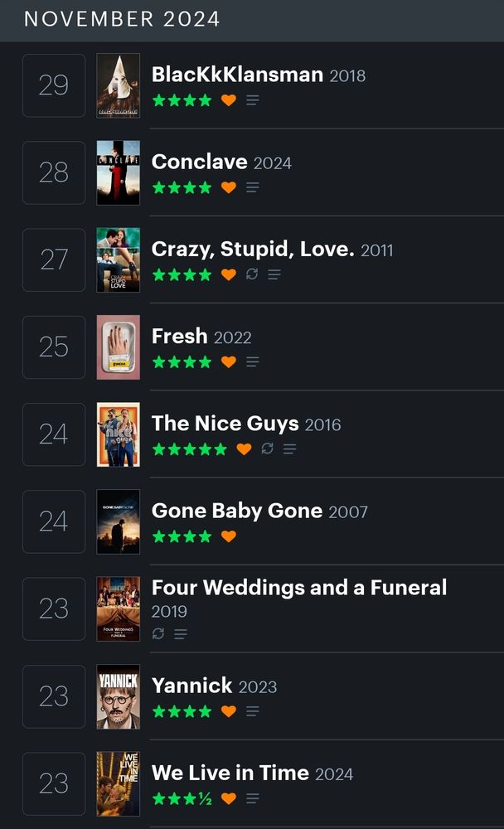Toggle the orange heart on Gone Baby Gone
The height and width of the screenshot is (829, 504).
point(229,536)
